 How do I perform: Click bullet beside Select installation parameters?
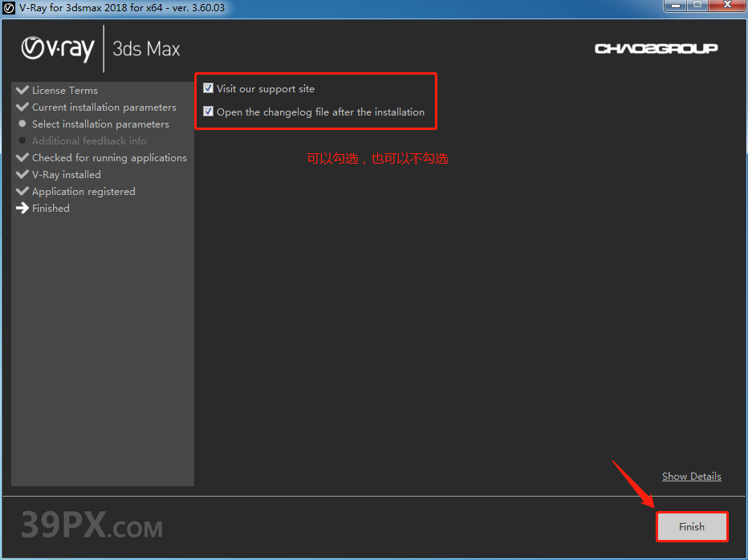pos(22,124)
